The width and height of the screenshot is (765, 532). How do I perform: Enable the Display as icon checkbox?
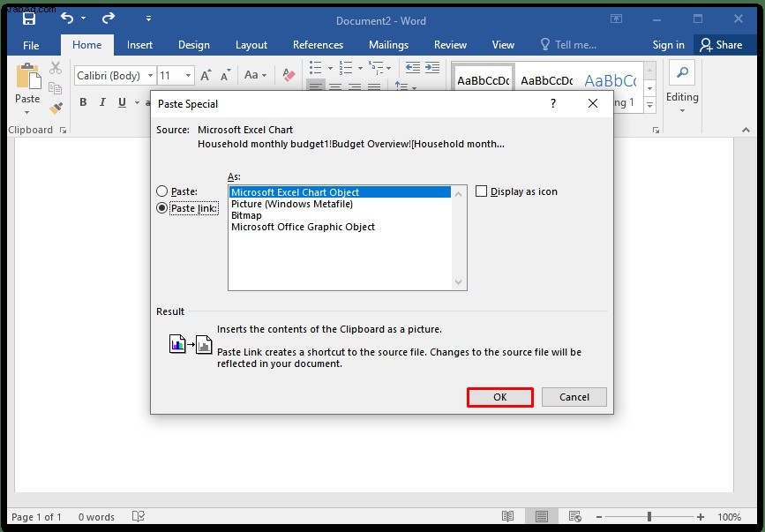tap(481, 191)
